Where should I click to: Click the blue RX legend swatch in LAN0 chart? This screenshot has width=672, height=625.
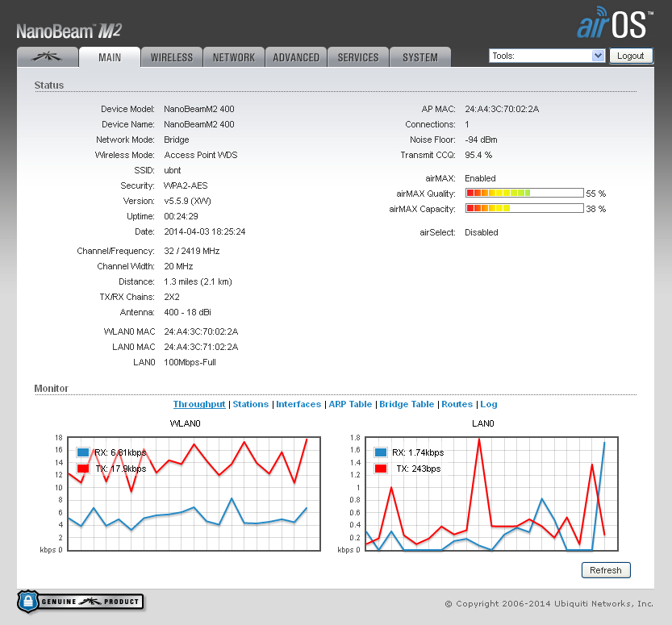click(381, 452)
